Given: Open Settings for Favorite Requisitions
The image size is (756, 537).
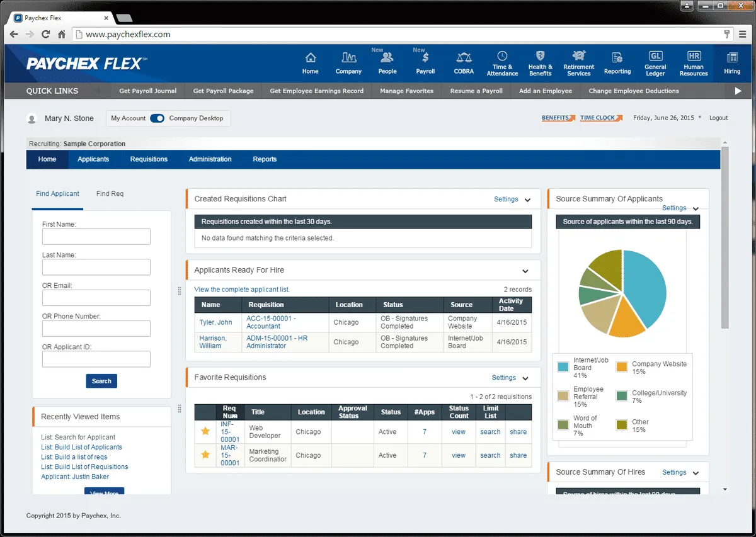Looking at the screenshot, I should click(x=504, y=378).
